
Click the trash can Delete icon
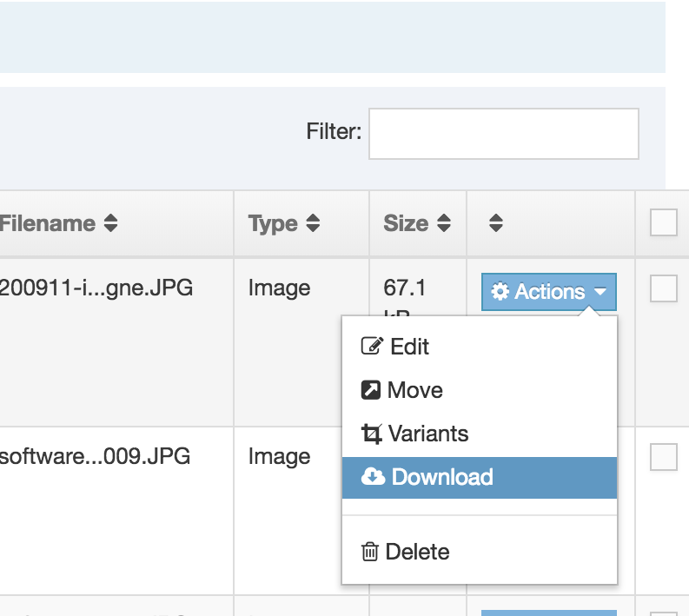(x=369, y=552)
